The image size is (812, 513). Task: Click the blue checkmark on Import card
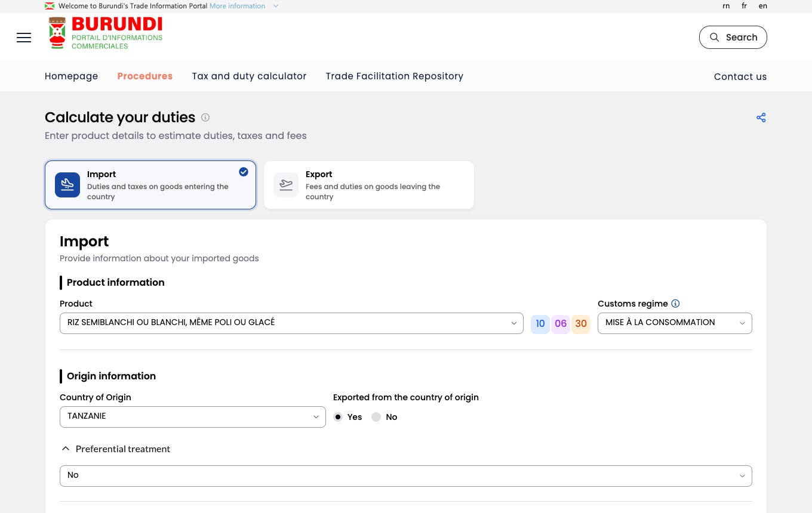pos(244,172)
